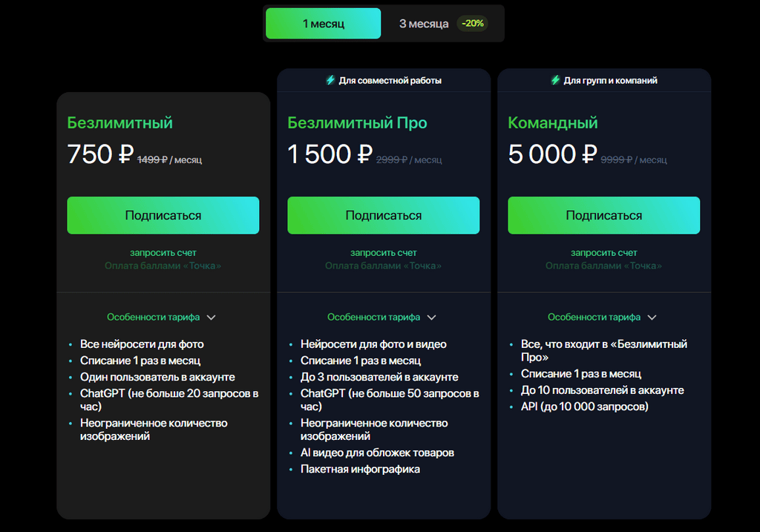Collapse Особенности тарифа for Командный
This screenshot has height=532, width=760.
coord(602,318)
